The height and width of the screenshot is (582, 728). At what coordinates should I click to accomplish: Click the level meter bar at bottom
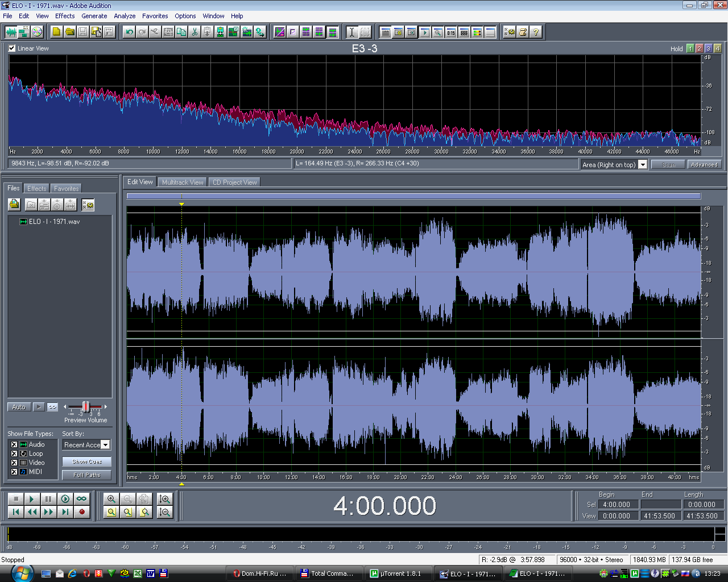pyautogui.click(x=361, y=534)
